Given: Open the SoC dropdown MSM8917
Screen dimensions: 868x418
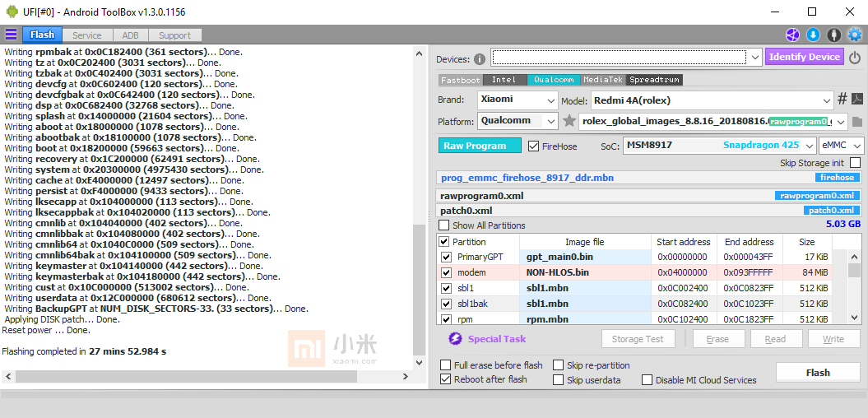Looking at the screenshot, I should coord(810,146).
